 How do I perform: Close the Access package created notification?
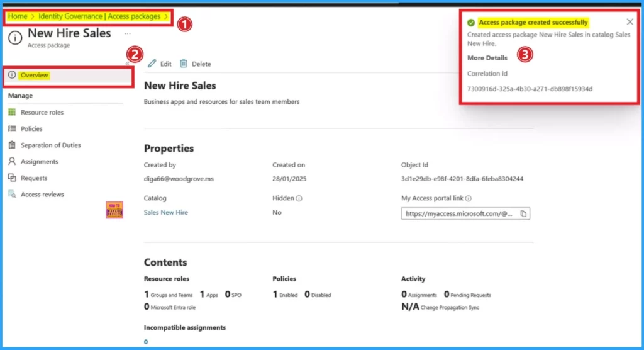coord(630,22)
